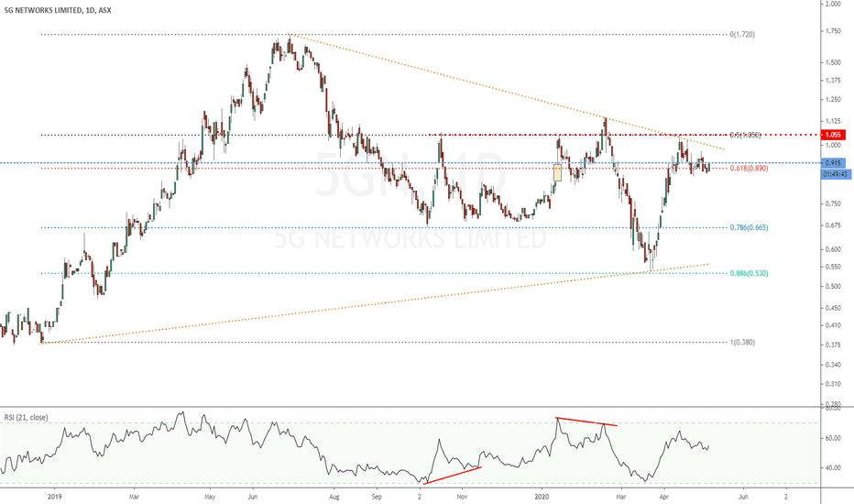Screen dimensions: 854x504
Task: Click 0.500 on the price axis
Action: [x=833, y=287]
